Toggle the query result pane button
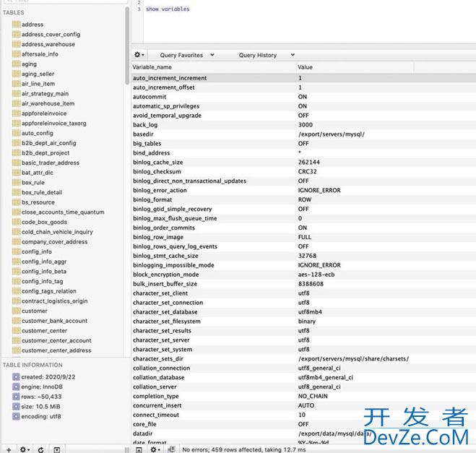 coord(139,449)
